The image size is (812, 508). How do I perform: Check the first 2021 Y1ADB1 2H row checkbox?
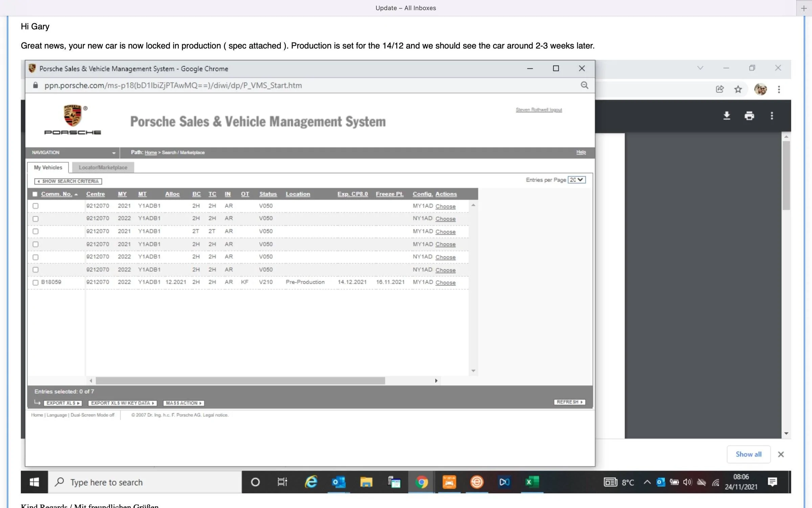[36, 206]
